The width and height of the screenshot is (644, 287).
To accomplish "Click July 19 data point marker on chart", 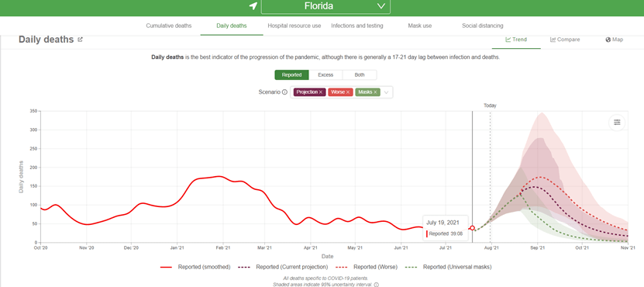I will (472, 228).
